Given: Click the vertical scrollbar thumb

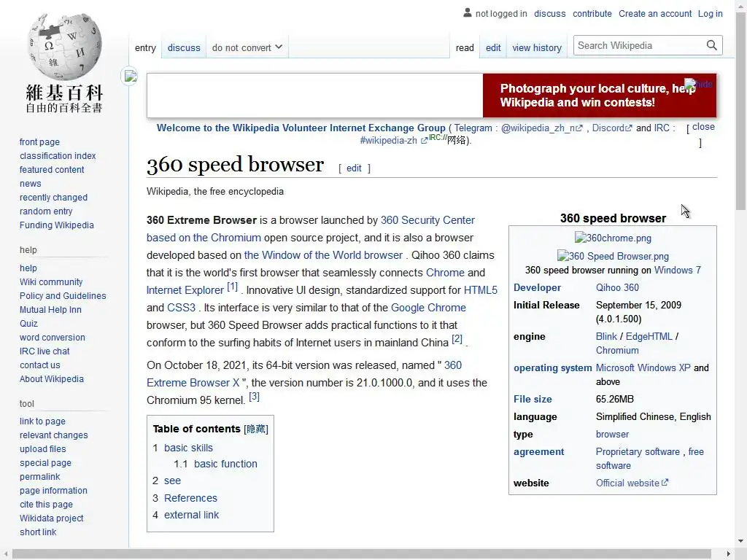Looking at the screenshot, I should click(x=740, y=112).
